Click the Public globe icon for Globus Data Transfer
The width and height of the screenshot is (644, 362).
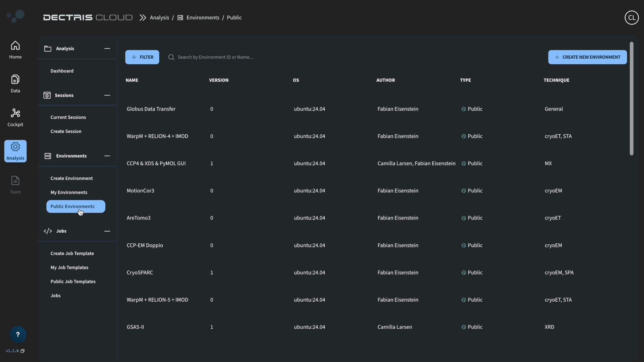[x=464, y=109]
